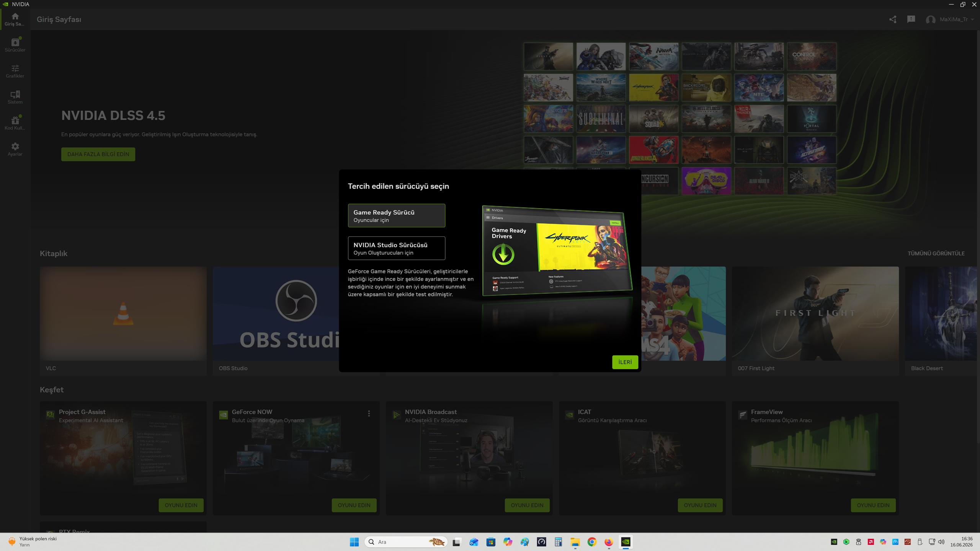980x551 pixels.
Task: Click War Thunder game thumbnail
Action: (759, 119)
